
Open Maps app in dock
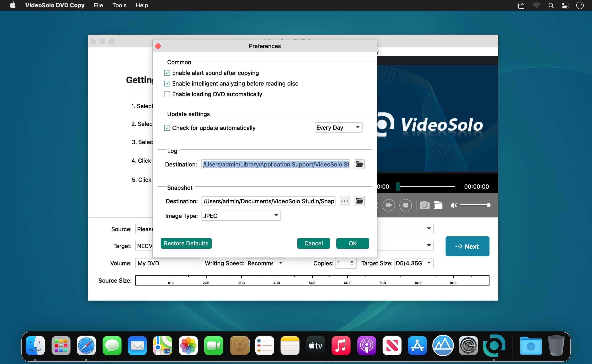(163, 345)
